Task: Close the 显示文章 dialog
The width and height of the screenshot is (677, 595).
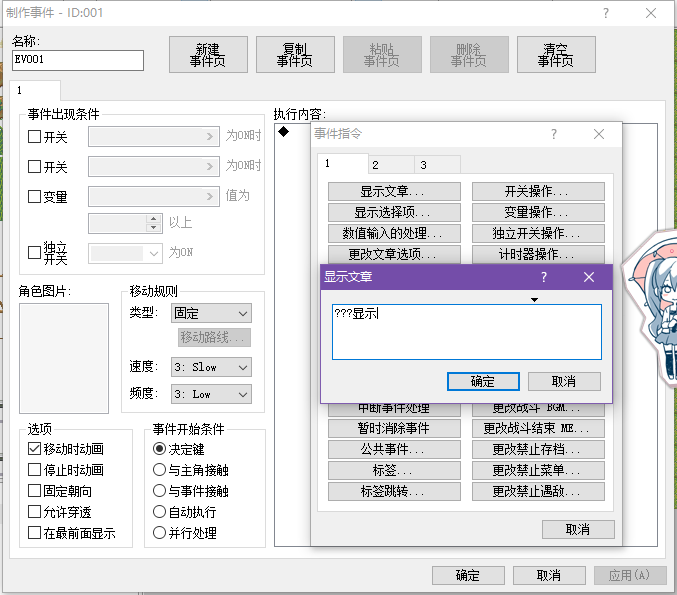Action: (x=589, y=277)
